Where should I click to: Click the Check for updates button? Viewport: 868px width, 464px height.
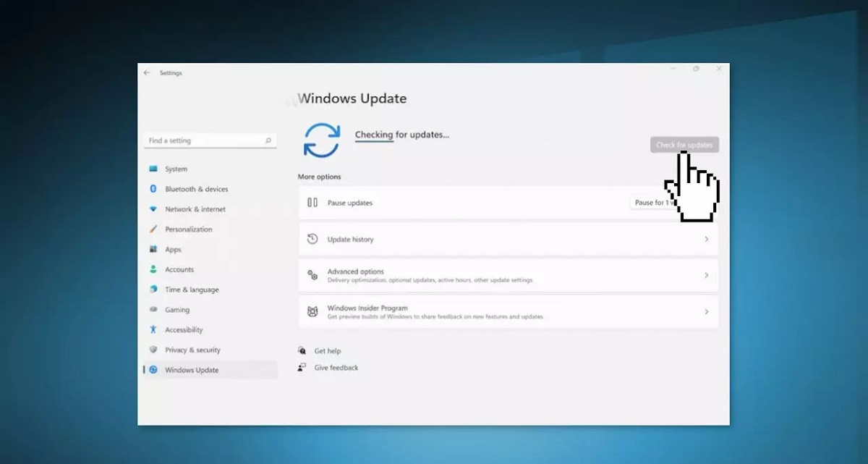pos(684,145)
